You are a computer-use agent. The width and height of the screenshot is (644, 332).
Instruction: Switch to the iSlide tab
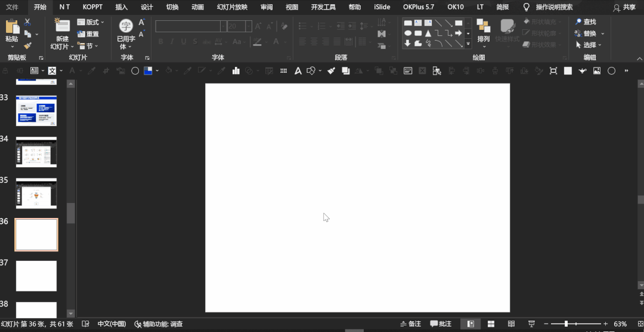(382, 7)
